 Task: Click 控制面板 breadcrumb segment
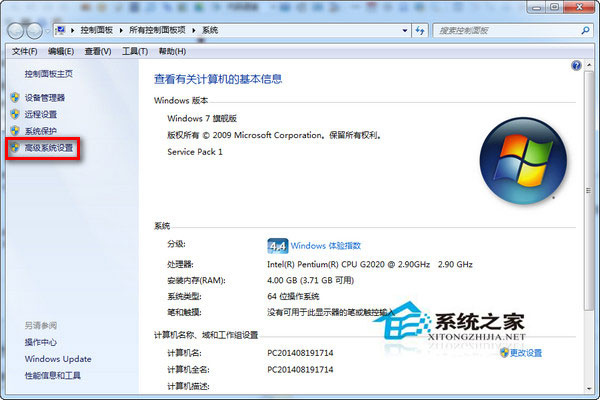click(x=96, y=30)
